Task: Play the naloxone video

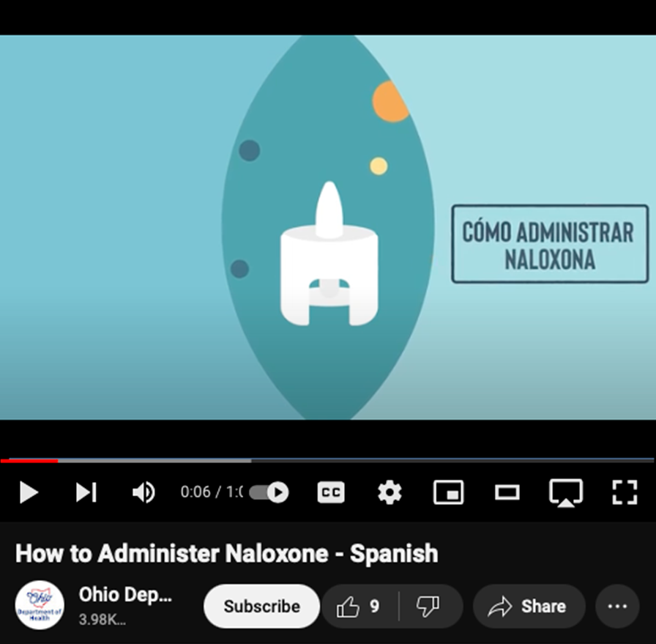Action: click(29, 492)
